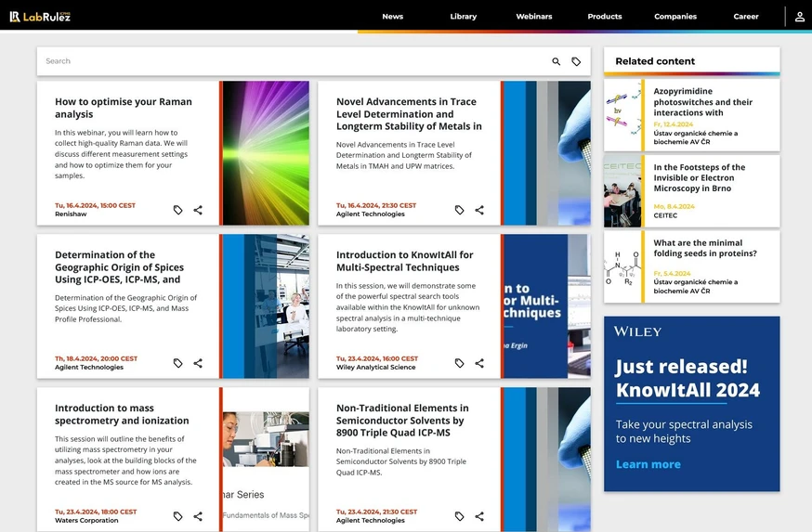Click the CEITEC event photo thumbnail

coord(622,191)
